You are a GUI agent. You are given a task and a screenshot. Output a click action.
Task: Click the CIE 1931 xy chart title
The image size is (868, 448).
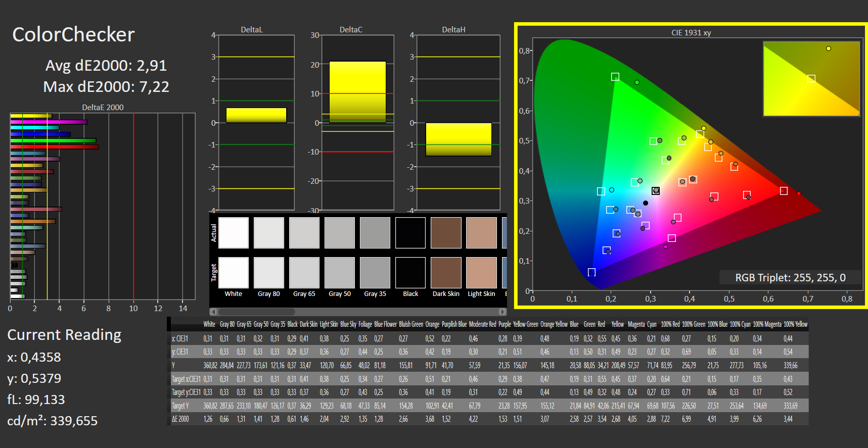(691, 33)
